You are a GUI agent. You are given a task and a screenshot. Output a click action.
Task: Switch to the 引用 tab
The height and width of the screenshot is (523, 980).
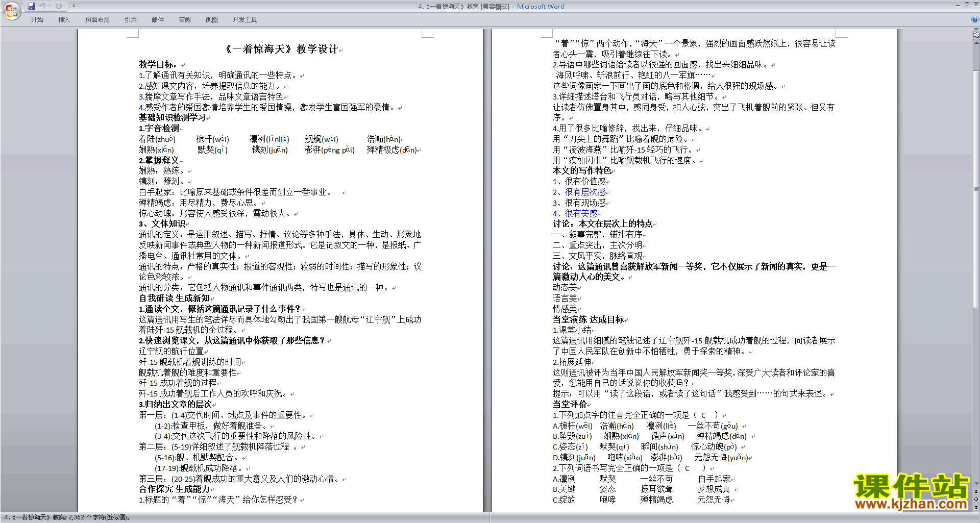pos(130,19)
